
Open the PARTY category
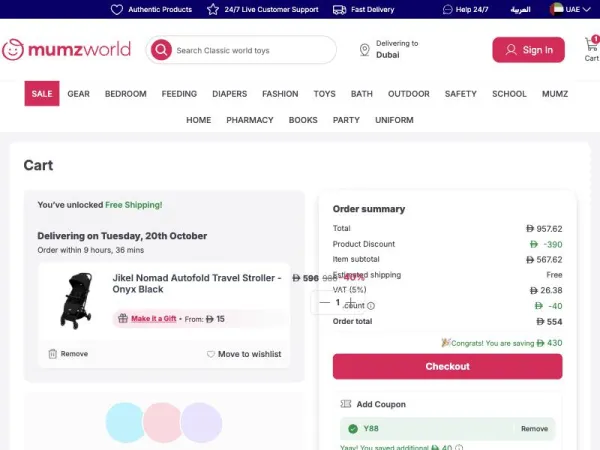click(346, 120)
